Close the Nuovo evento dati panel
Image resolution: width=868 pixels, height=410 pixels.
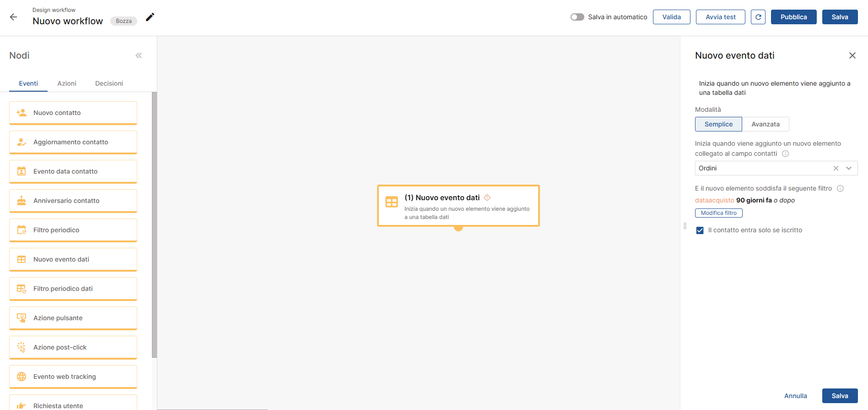tap(852, 55)
